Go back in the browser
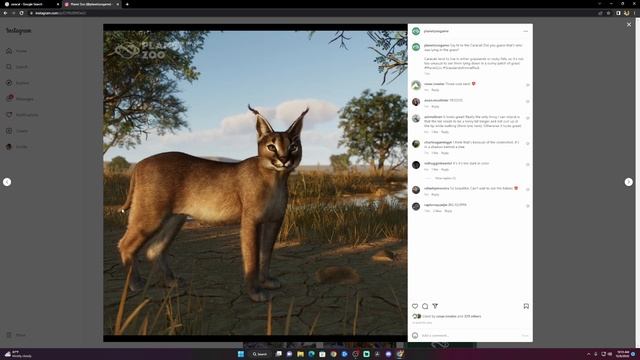 (x=5, y=13)
